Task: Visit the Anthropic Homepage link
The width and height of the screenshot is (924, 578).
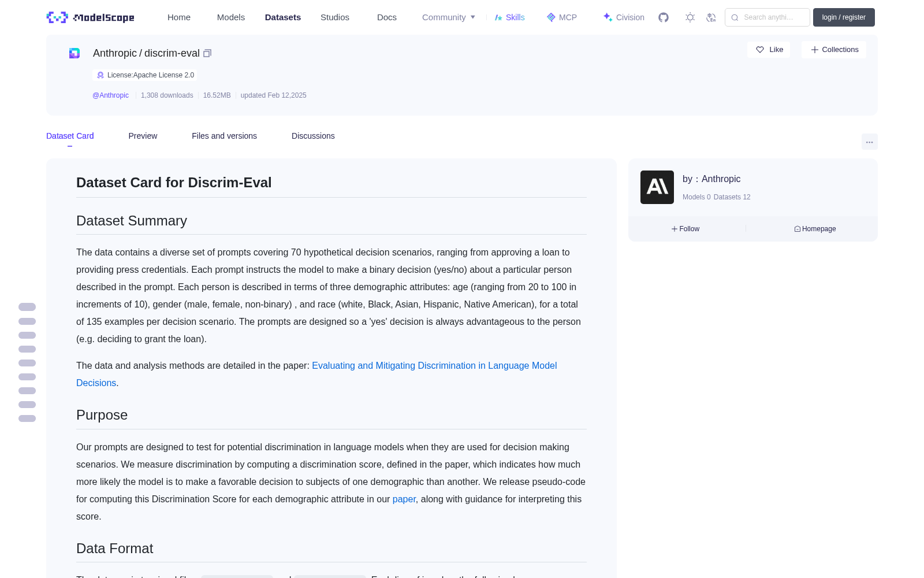Action: (815, 229)
